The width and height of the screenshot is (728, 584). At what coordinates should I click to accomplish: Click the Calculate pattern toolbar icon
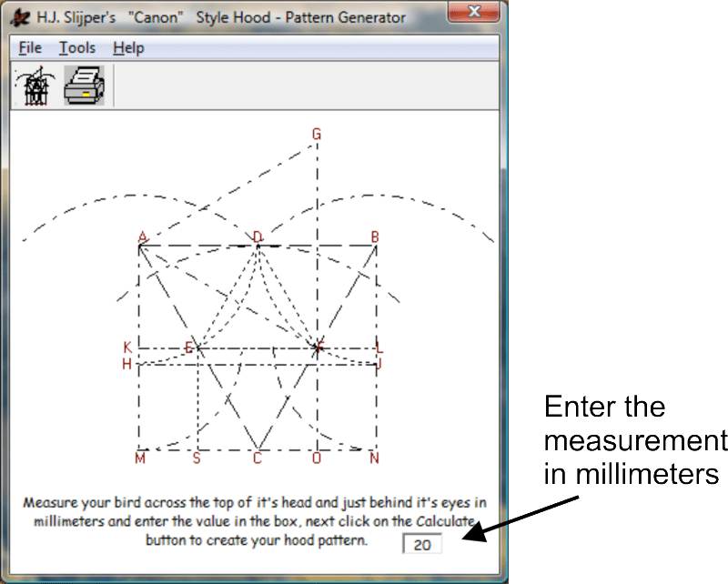click(35, 87)
